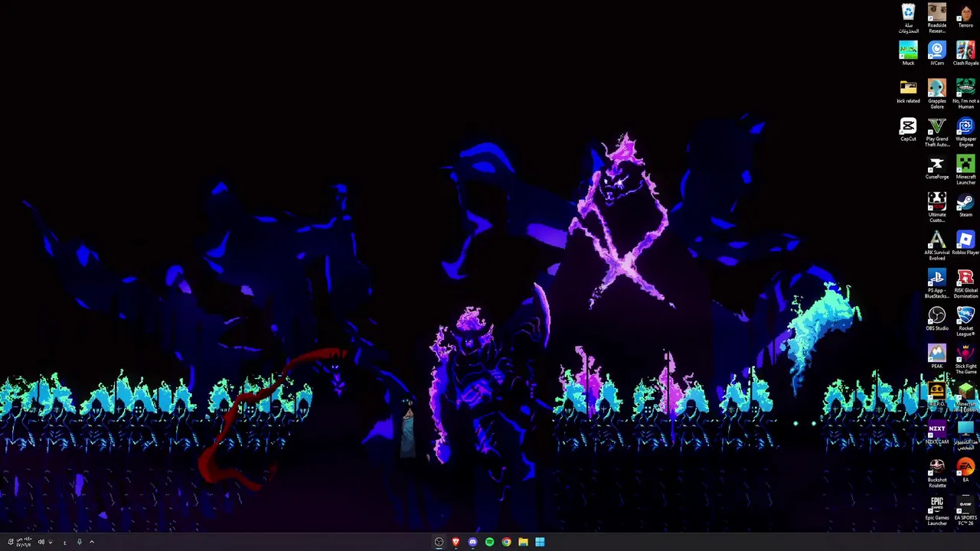Select the EA SPORTS FC 26 shortcut
This screenshot has width=980, height=551.
[965, 510]
